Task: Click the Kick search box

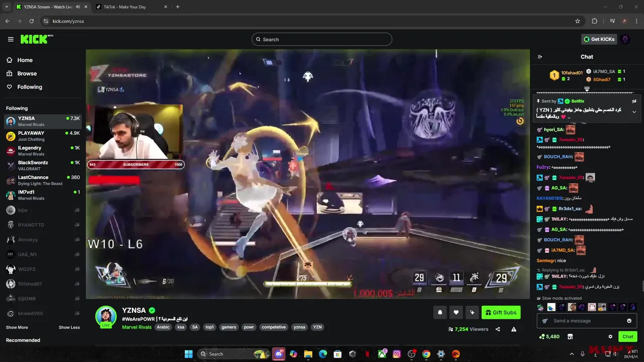Action: [x=322, y=39]
